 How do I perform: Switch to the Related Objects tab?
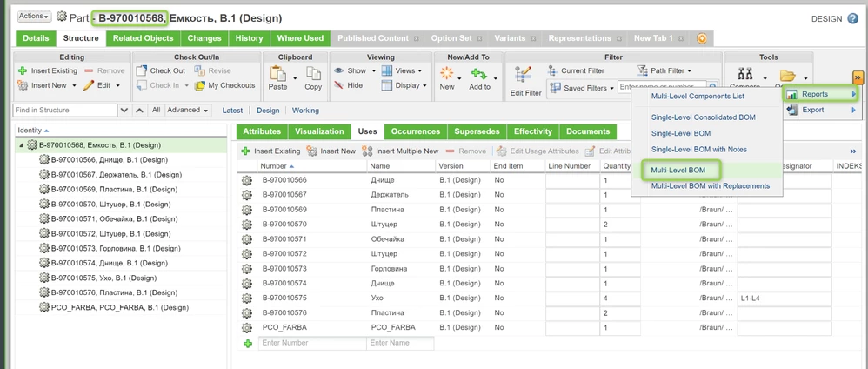(x=144, y=38)
